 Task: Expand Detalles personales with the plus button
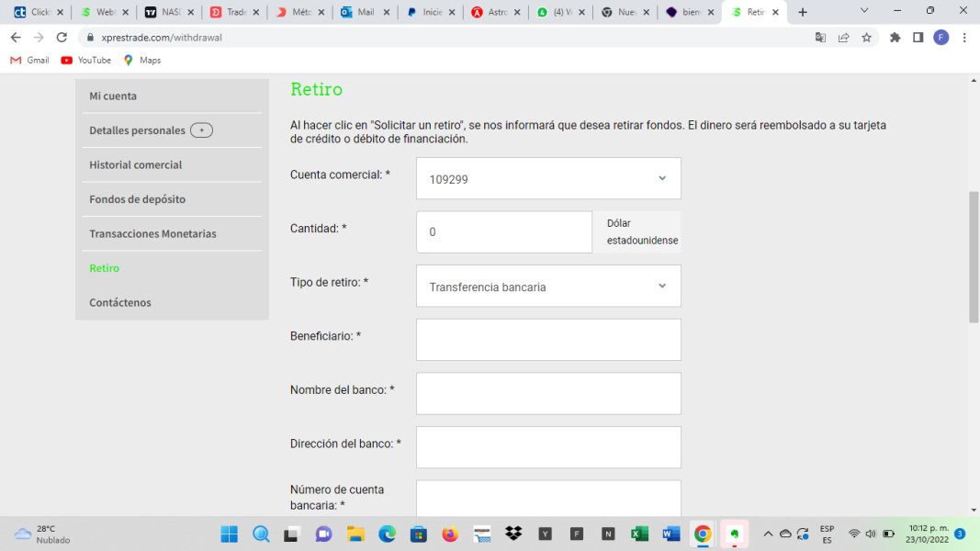201,130
